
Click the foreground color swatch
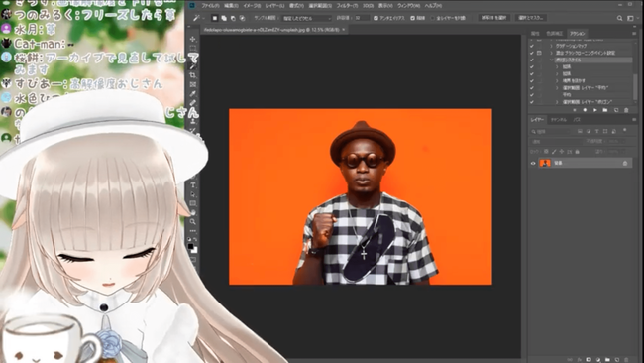pyautogui.click(x=190, y=246)
